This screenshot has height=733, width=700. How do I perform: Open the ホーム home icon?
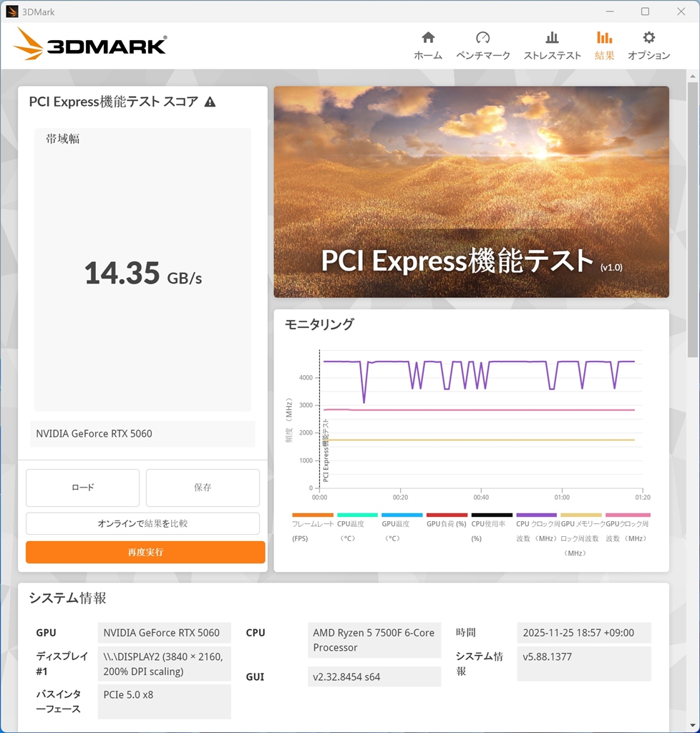pyautogui.click(x=428, y=37)
